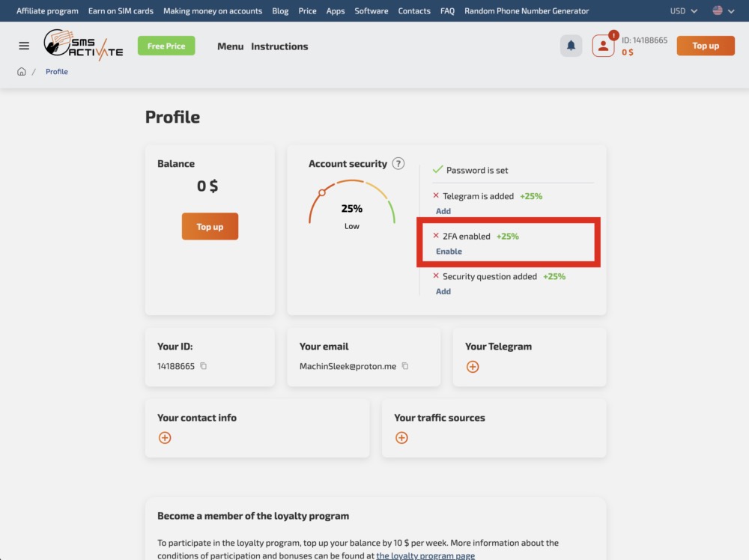This screenshot has height=560, width=749.
Task: Go to home via breadcrumb house icon
Action: tap(22, 72)
